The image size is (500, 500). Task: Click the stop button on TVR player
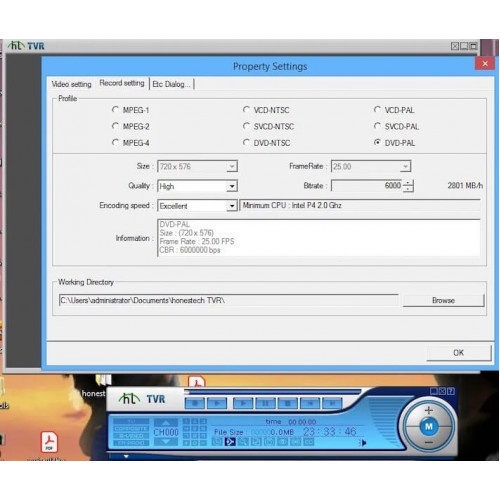click(x=287, y=403)
